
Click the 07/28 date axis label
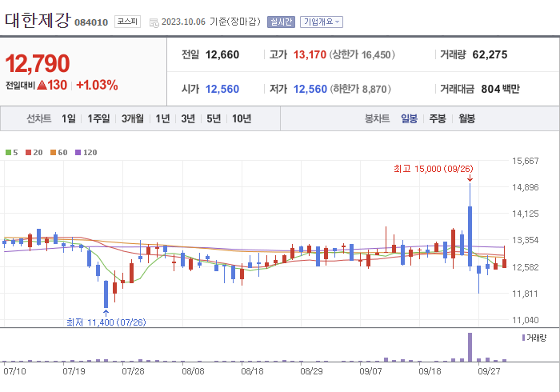(x=133, y=371)
